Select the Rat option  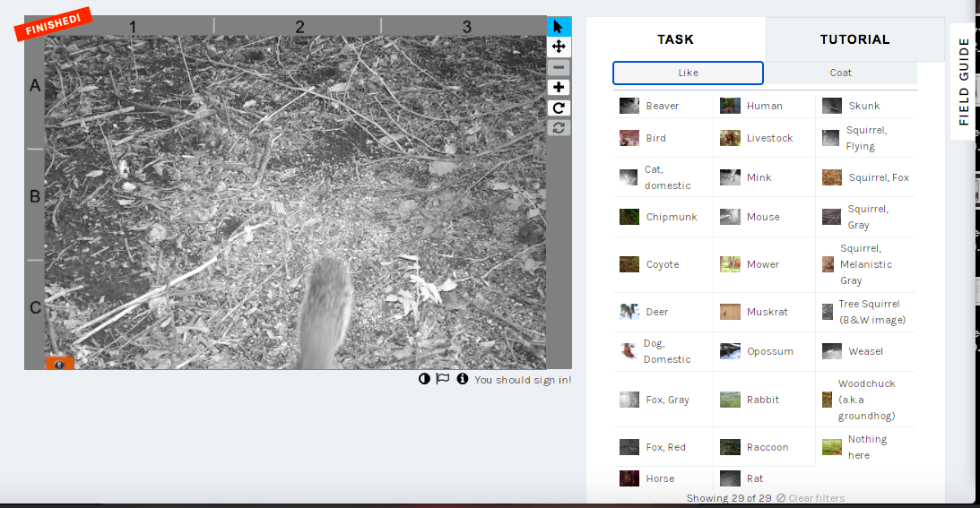(x=764, y=478)
